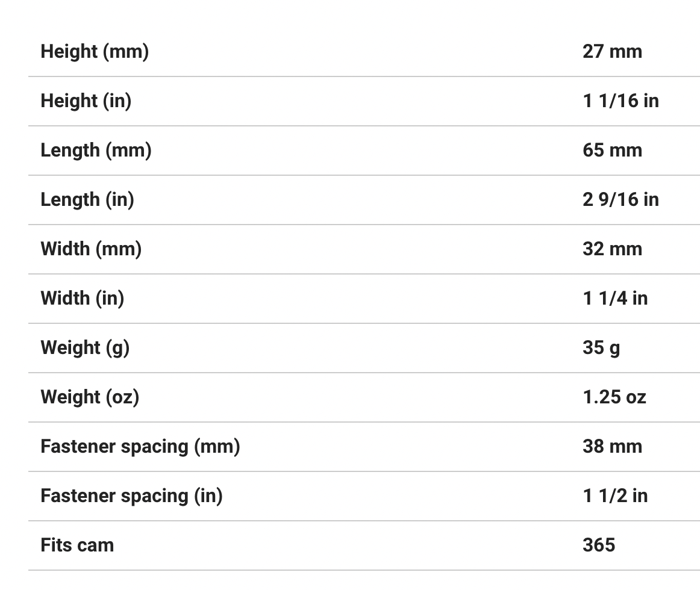The image size is (700, 590).
Task: Select the 1 1/16 in value
Action: 620,101
